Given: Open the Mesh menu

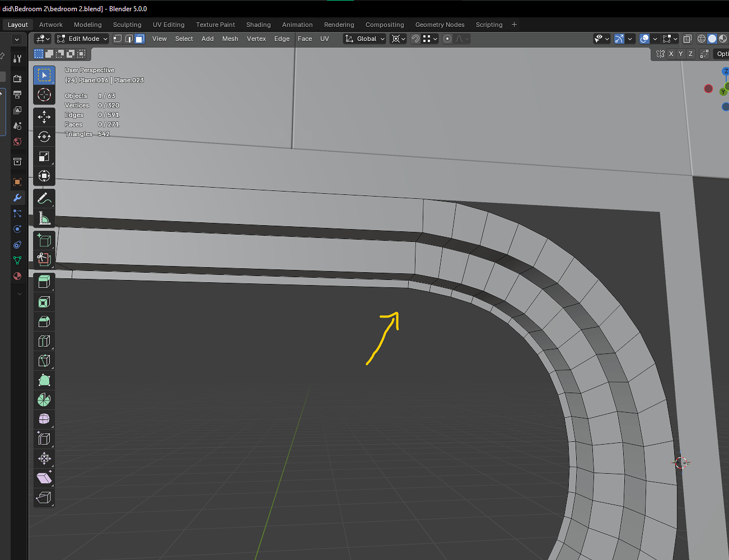Looking at the screenshot, I should tap(230, 39).
